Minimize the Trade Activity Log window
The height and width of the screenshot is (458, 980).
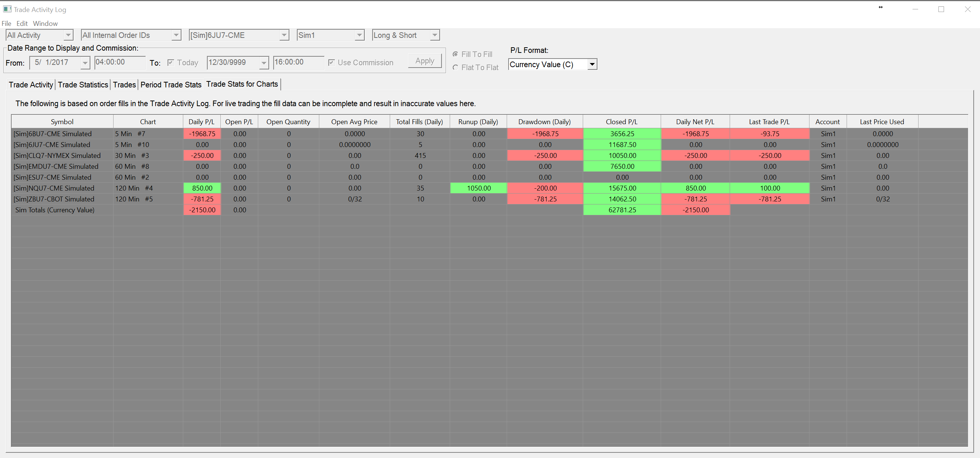pyautogui.click(x=915, y=9)
